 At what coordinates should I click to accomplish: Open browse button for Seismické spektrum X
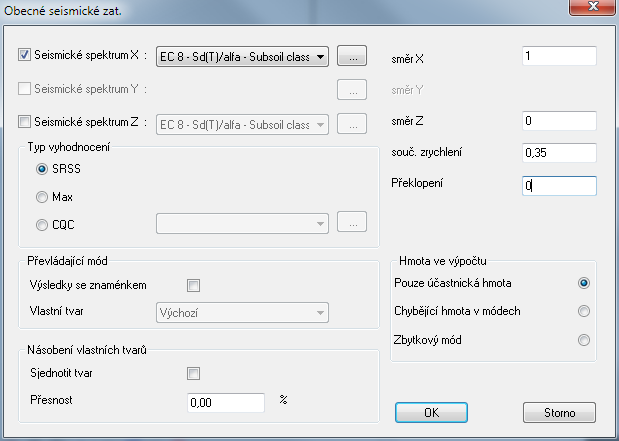[x=352, y=56]
